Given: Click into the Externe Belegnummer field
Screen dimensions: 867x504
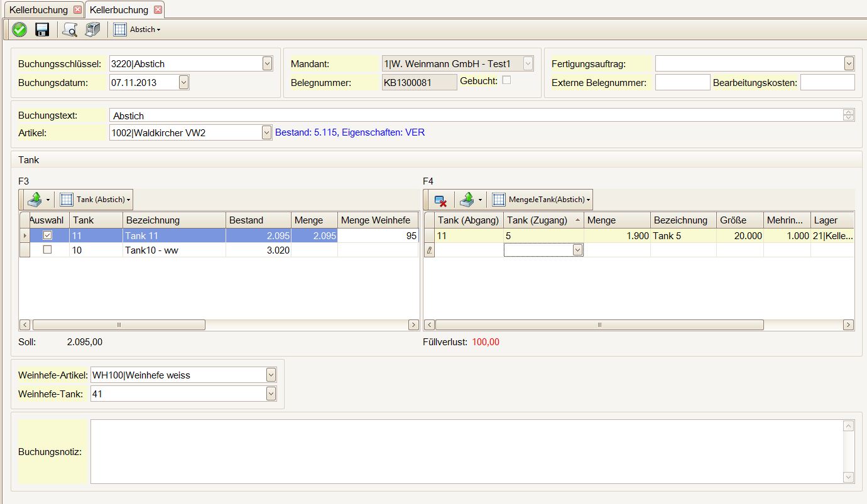Looking at the screenshot, I should point(682,82).
